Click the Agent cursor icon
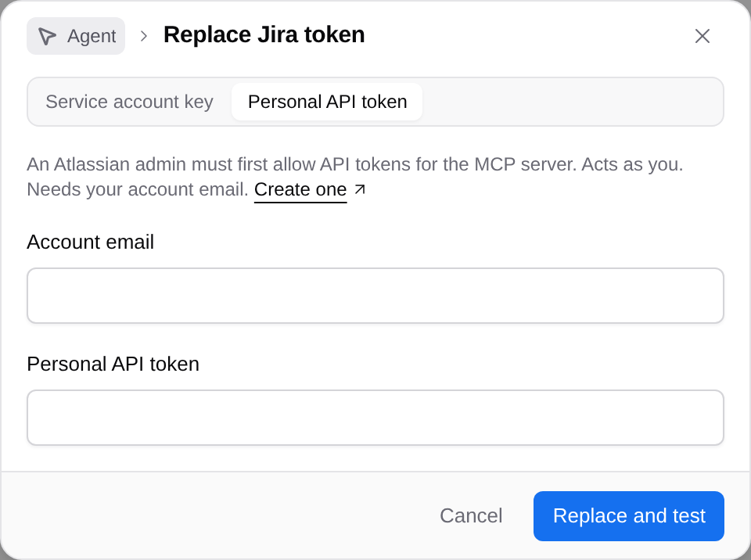Viewport: 751px width, 560px height. [47, 37]
